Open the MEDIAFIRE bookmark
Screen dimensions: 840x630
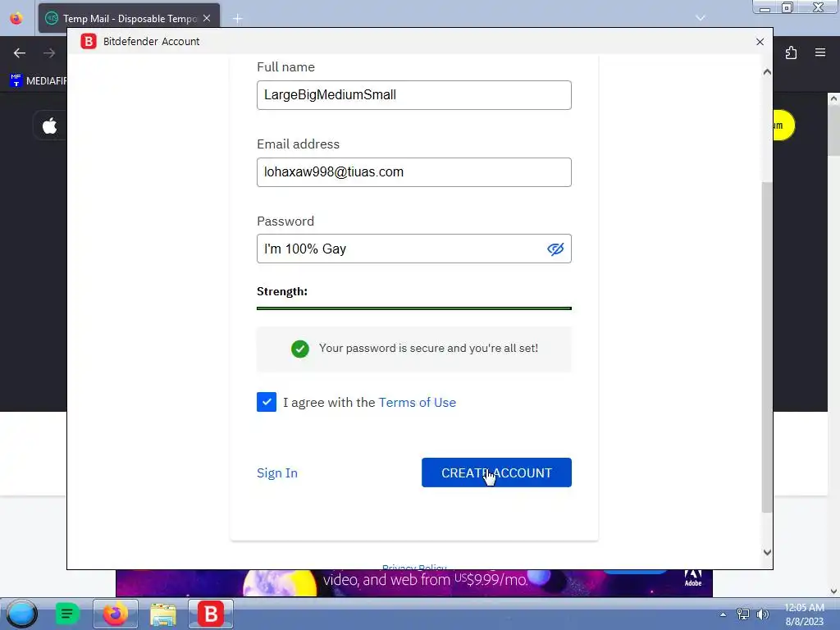pyautogui.click(x=39, y=81)
